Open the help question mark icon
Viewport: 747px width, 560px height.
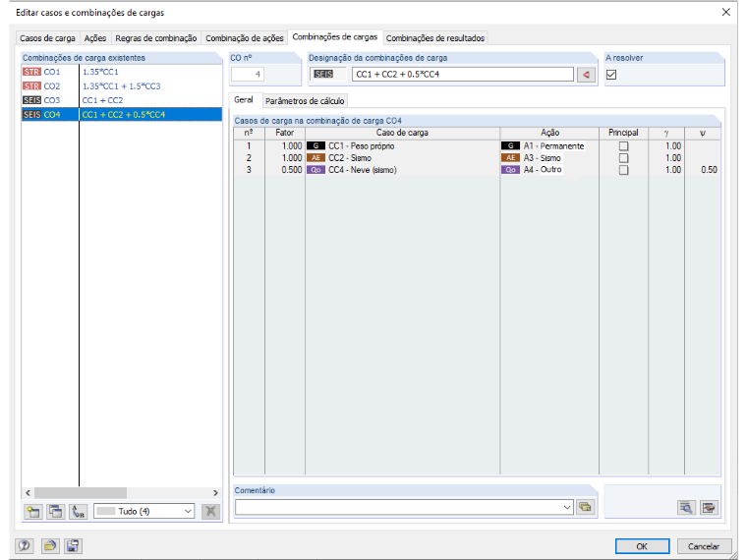25,545
